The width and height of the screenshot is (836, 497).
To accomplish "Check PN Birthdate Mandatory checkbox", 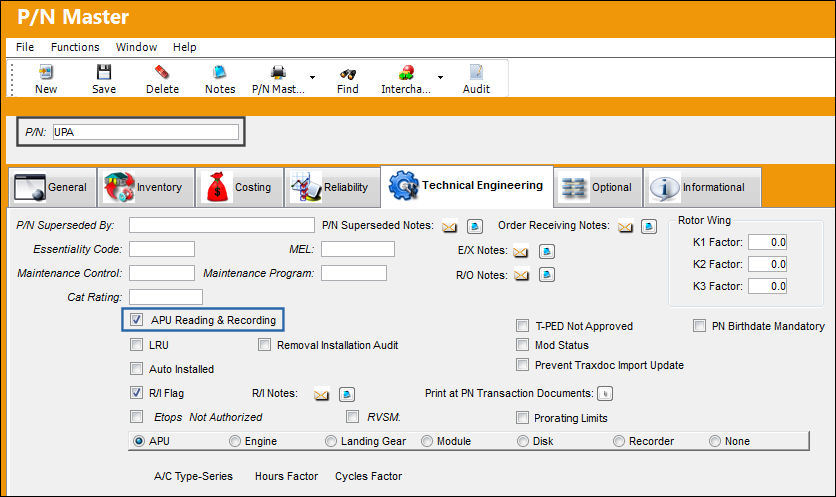I will [x=700, y=325].
